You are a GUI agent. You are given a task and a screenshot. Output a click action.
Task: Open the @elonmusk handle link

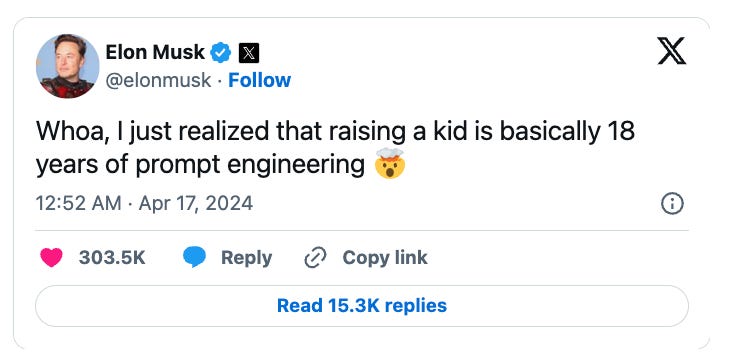click(x=158, y=80)
